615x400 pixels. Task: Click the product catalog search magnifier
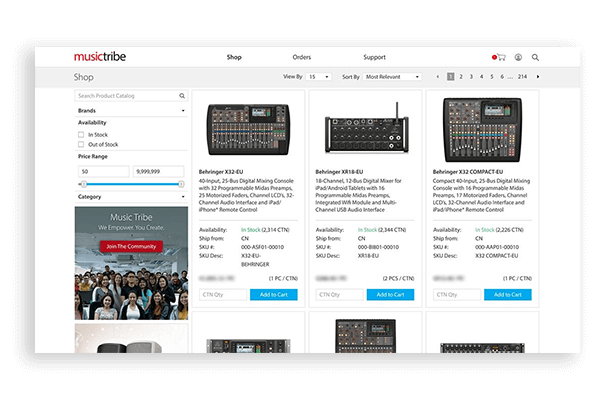[182, 96]
